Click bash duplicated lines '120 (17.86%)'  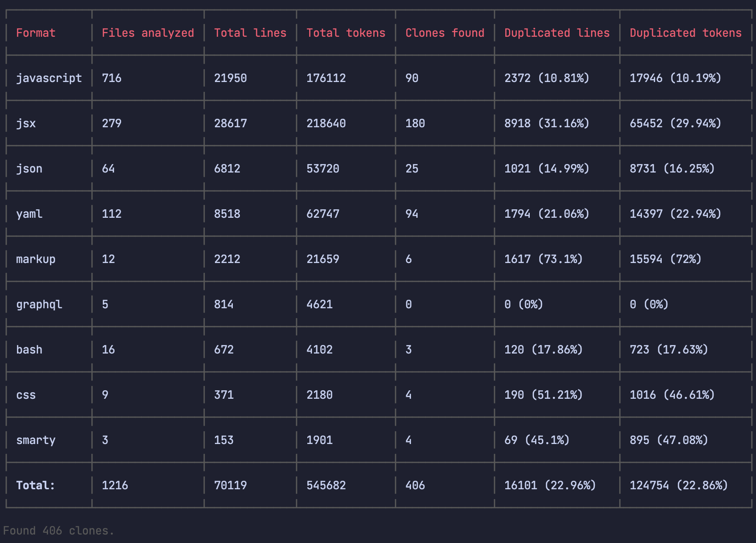click(x=544, y=350)
